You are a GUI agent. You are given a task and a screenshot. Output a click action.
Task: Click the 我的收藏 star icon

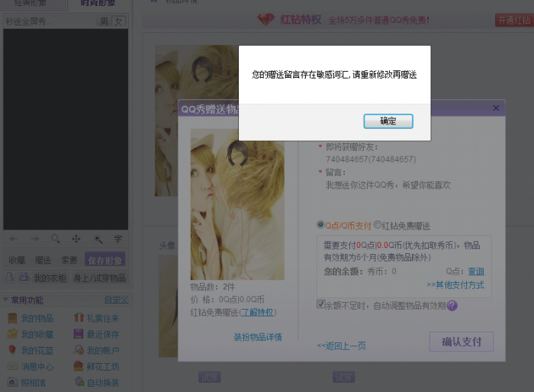12,334
